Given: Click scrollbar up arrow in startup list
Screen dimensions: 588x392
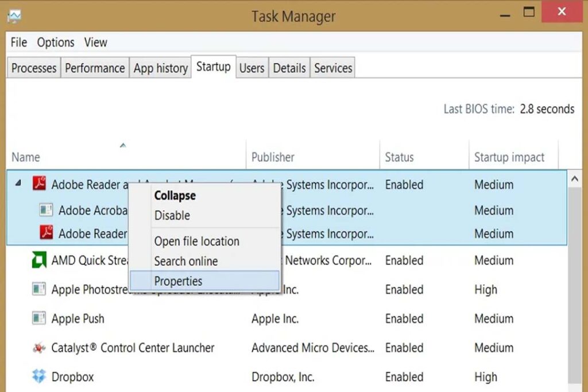Looking at the screenshot, I should (574, 179).
